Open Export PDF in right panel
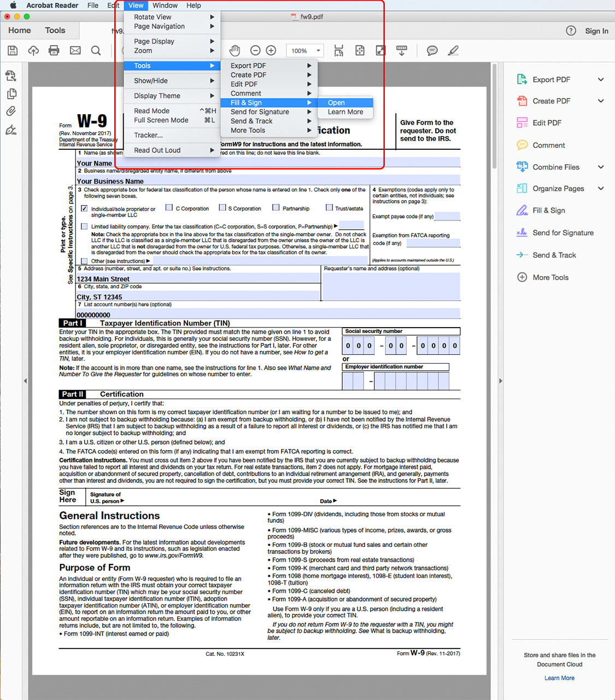615x700 pixels. pos(551,79)
